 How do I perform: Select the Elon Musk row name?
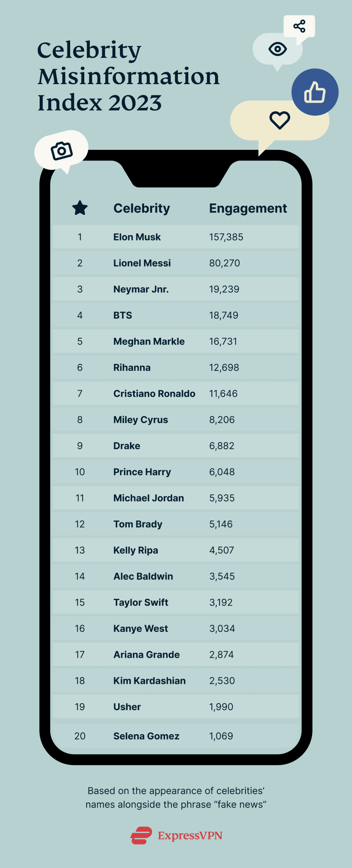point(137,237)
